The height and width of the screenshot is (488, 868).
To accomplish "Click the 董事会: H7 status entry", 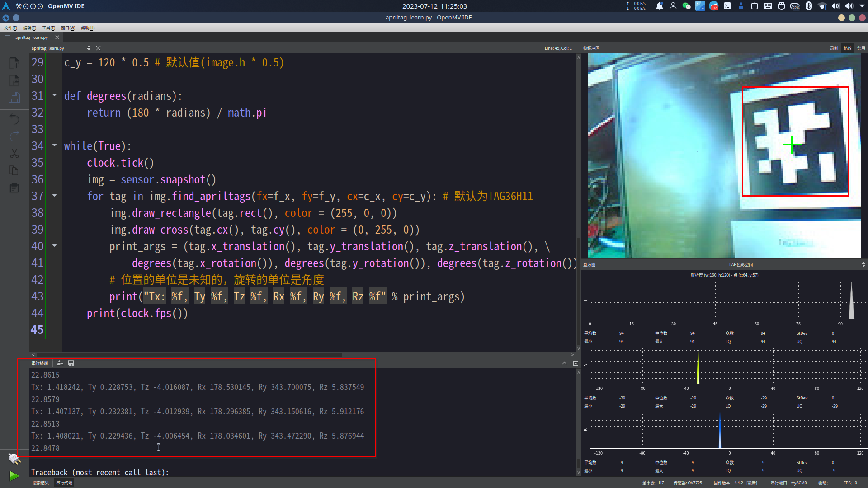I will point(653,483).
